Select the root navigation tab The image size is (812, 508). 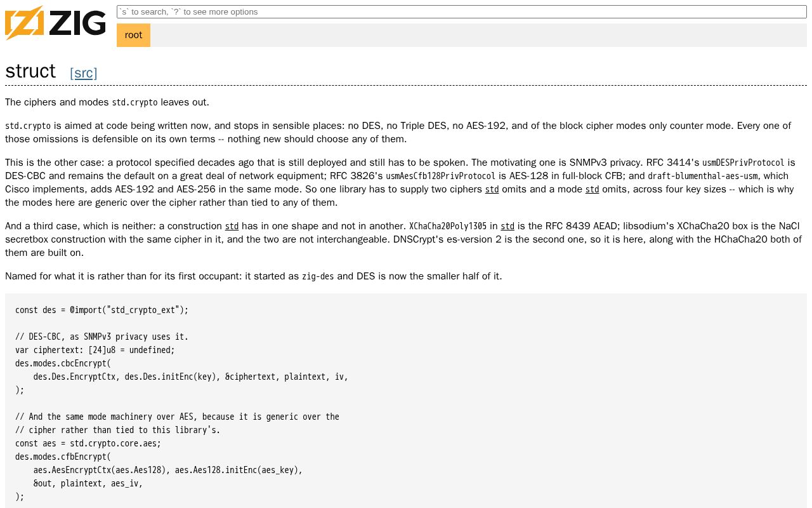pos(133,35)
